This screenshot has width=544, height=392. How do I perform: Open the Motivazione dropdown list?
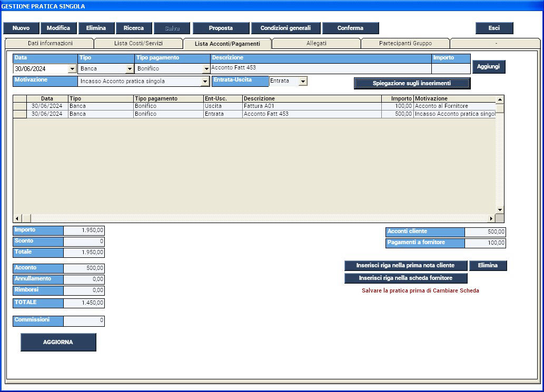click(205, 82)
